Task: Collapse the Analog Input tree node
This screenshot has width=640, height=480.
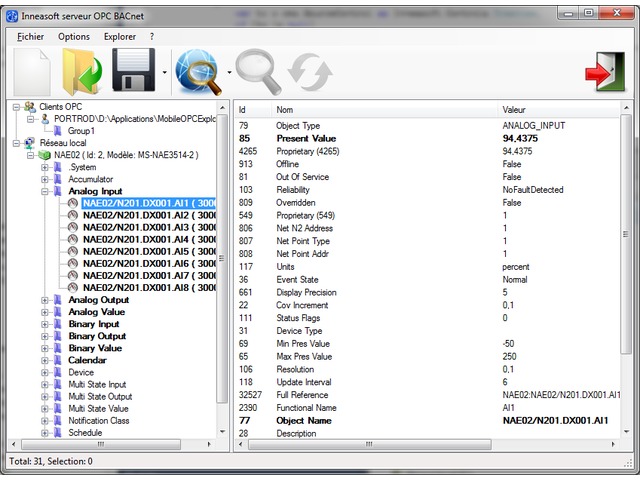Action: tap(45, 191)
